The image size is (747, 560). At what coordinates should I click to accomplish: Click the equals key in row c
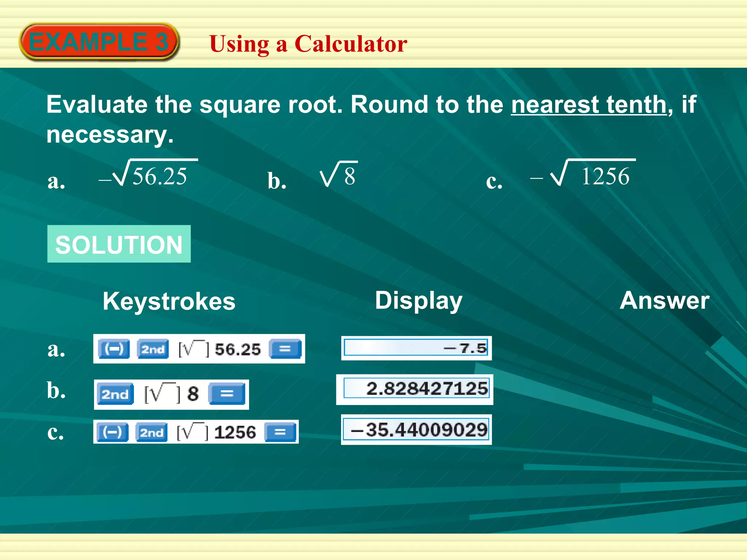(280, 432)
